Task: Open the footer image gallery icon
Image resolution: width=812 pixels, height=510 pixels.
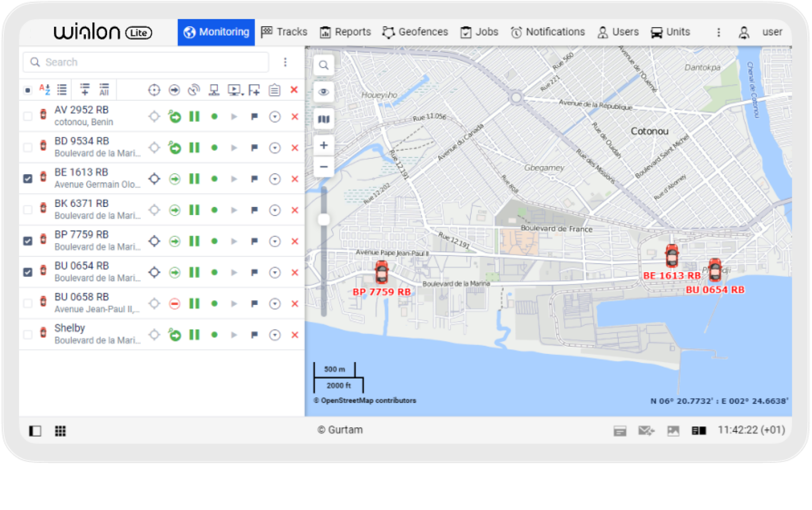Action: tap(673, 431)
